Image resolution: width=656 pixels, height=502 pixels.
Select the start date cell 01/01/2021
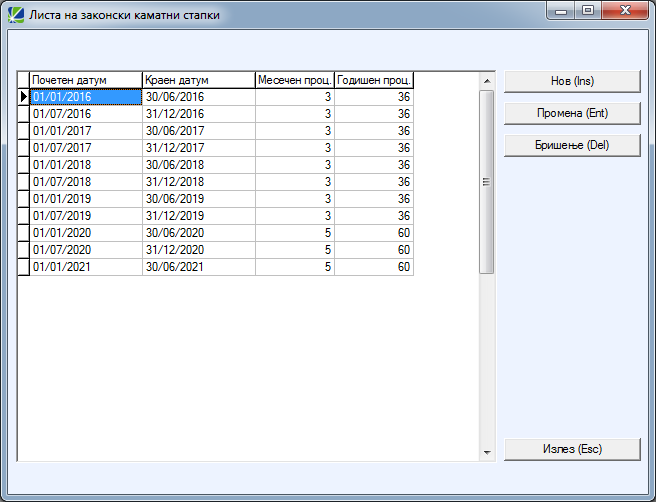(86, 267)
